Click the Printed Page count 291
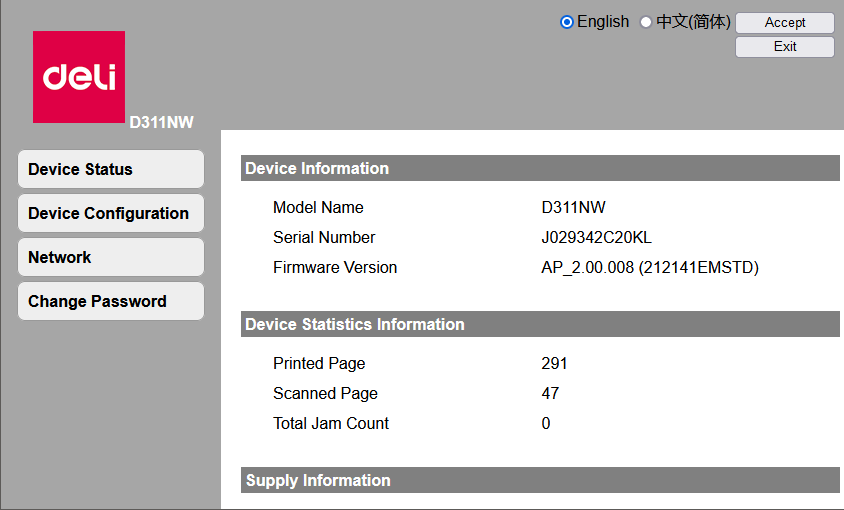 [554, 363]
